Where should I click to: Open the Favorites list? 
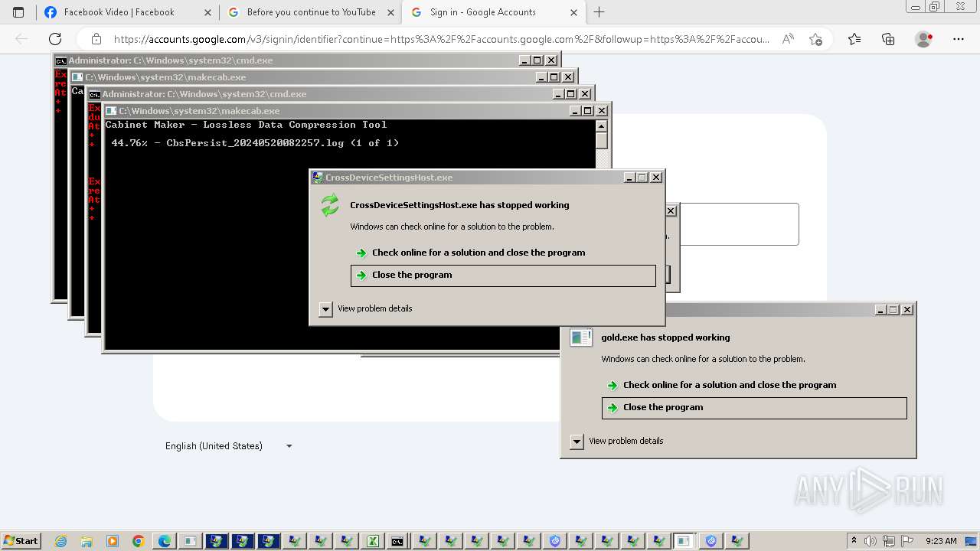854,39
